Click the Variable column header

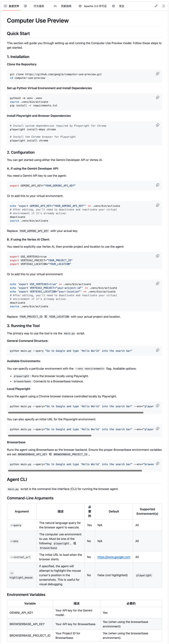pos(30,603)
